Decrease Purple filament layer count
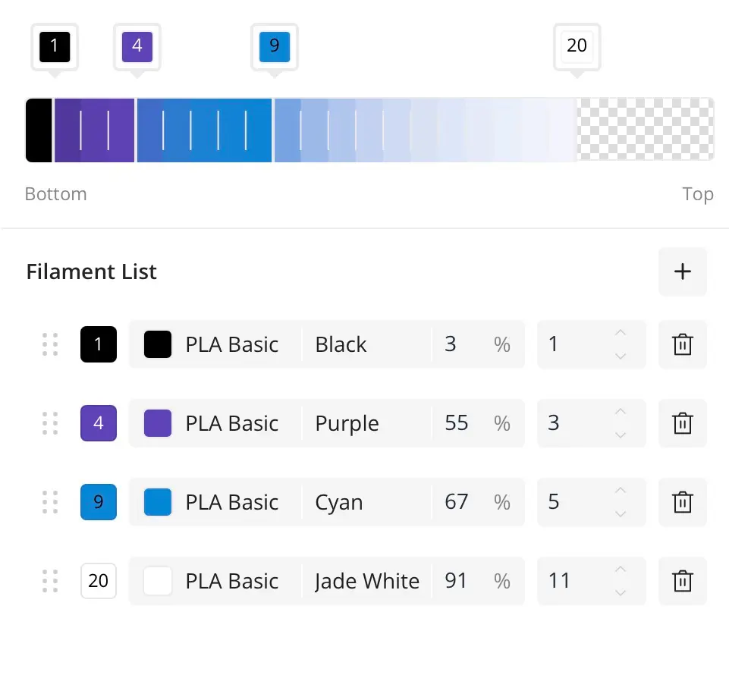Screen dimensions: 729x700 coord(621,435)
